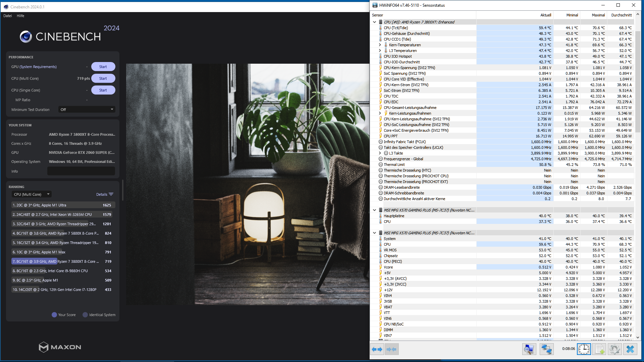
Task: Click the HWiNFO vertical scrollbar down arrow
Action: pos(638,338)
